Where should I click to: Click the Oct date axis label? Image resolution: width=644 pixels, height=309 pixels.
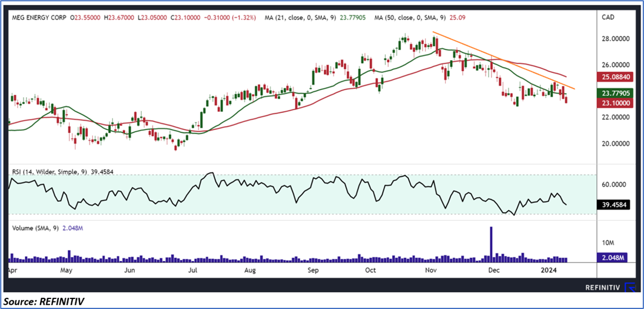[x=370, y=270]
